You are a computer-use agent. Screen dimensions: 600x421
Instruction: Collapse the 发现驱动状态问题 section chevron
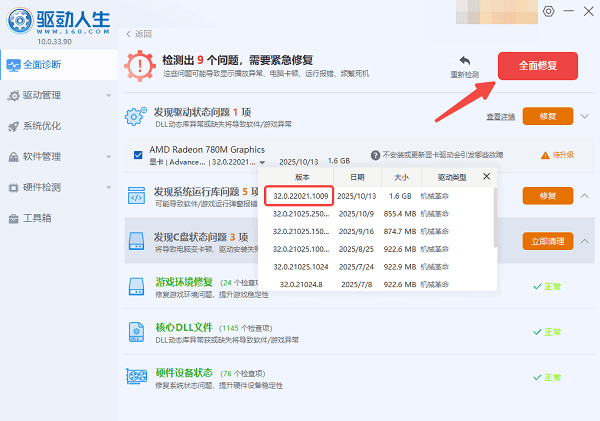pyautogui.click(x=584, y=117)
